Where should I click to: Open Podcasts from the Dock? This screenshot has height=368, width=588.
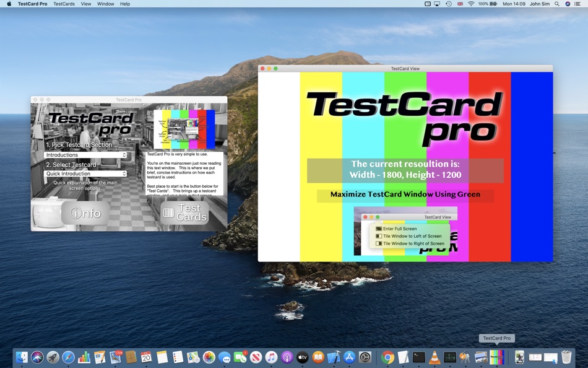pos(287,357)
